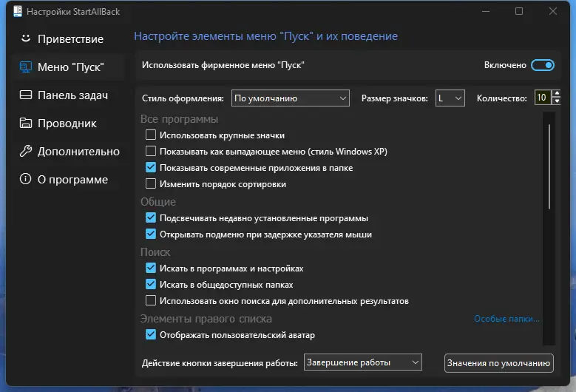Click the taskbar icon beside Панель задач
This screenshot has height=392, width=576.
25,95
